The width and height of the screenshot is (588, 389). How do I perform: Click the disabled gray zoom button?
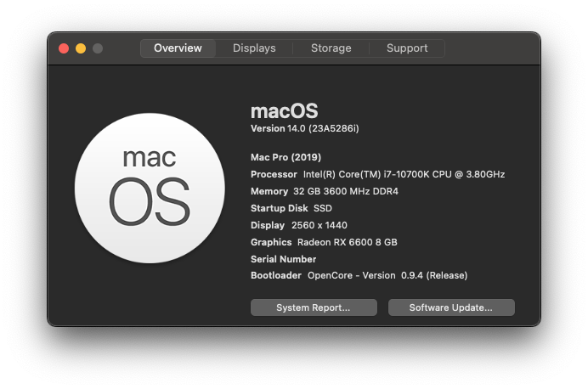pyautogui.click(x=98, y=48)
